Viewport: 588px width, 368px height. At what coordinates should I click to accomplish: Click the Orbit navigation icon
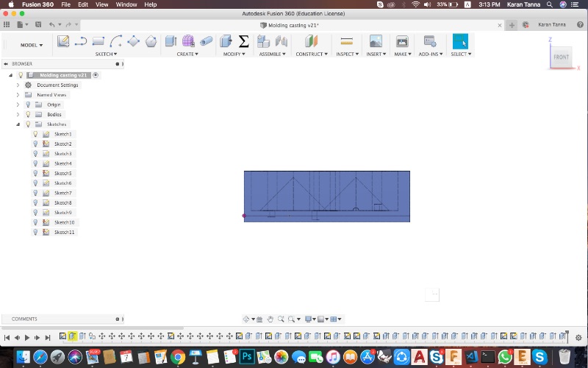coord(246,319)
